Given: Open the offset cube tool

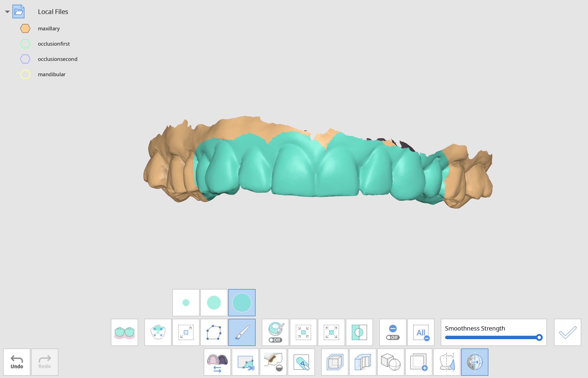Looking at the screenshot, I should click(x=335, y=362).
